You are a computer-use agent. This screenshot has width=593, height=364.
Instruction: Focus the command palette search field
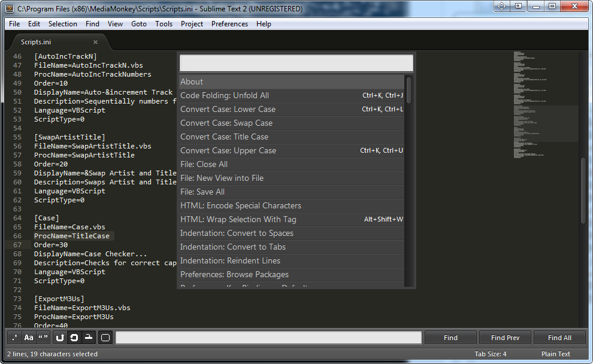[296, 63]
